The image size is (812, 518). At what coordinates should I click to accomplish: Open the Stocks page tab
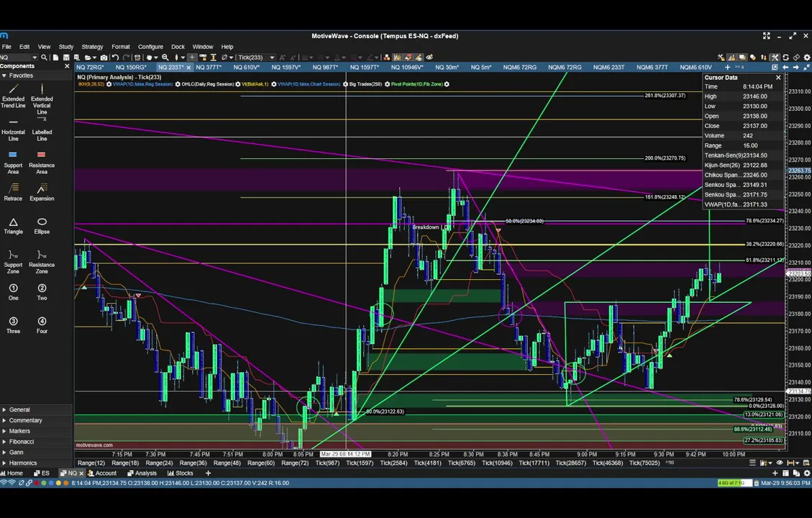point(181,473)
